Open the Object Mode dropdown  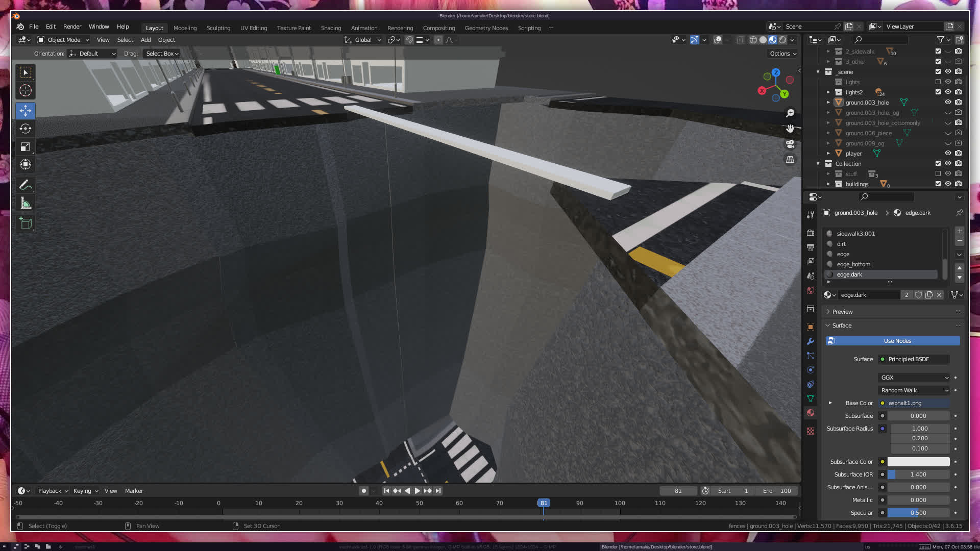coord(63,40)
